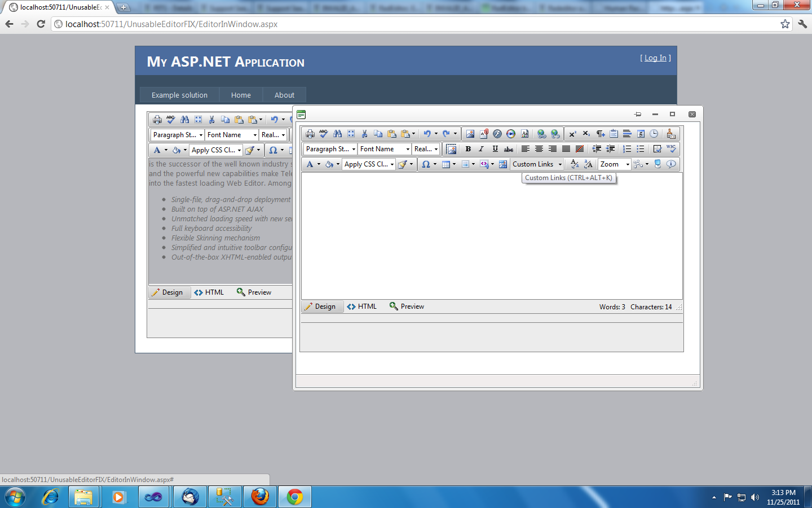Toggle underline formatting

pyautogui.click(x=495, y=149)
